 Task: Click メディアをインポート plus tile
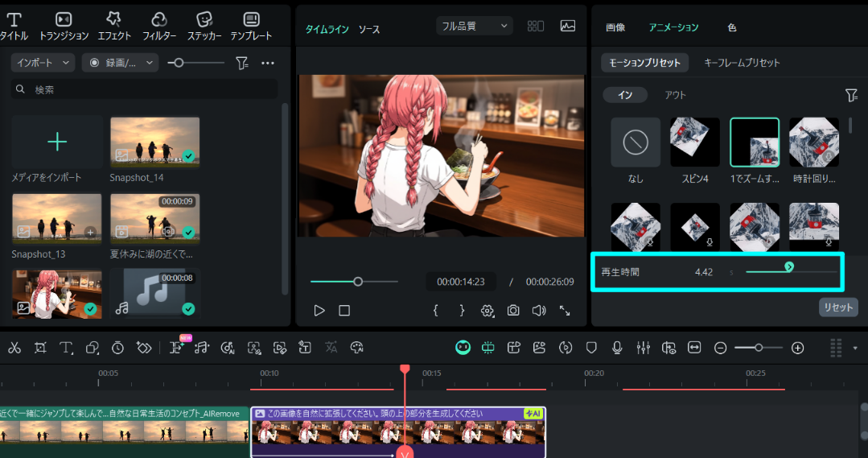[57, 142]
